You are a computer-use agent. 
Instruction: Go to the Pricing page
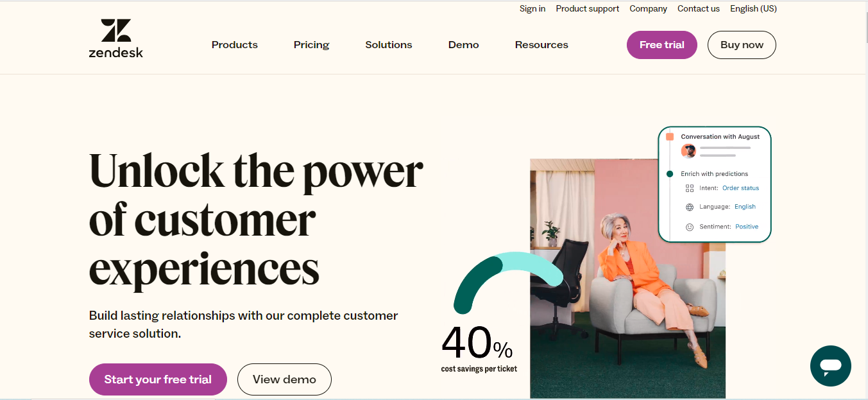tap(311, 45)
